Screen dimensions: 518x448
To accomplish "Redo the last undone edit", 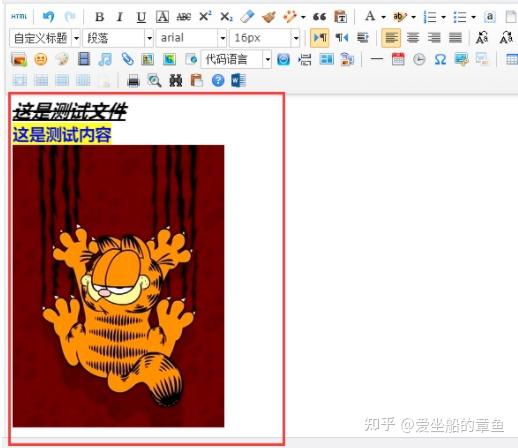I will coord(70,16).
